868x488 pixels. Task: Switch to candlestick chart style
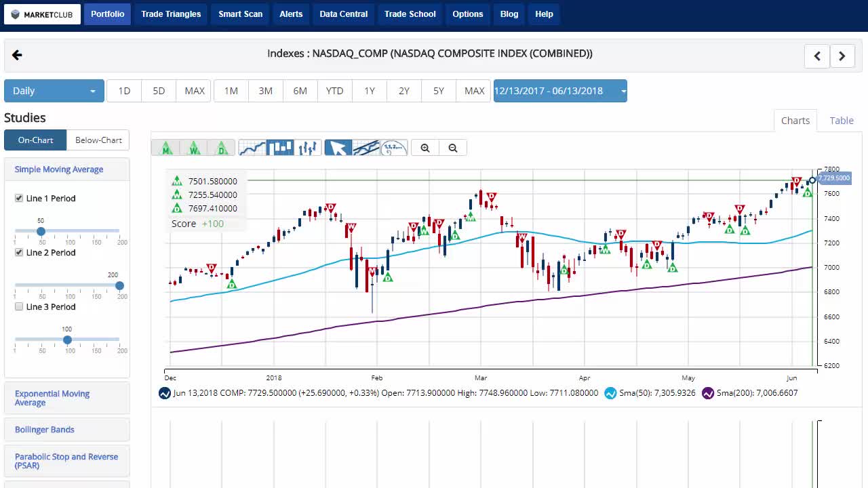[x=280, y=148]
